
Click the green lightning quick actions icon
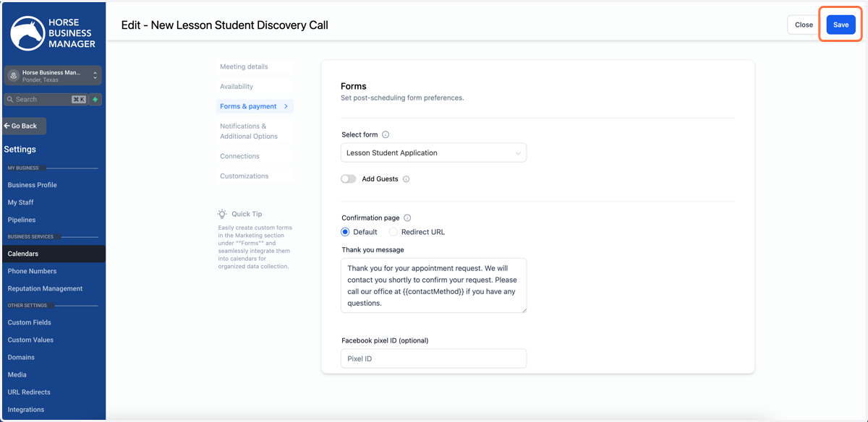[95, 100]
